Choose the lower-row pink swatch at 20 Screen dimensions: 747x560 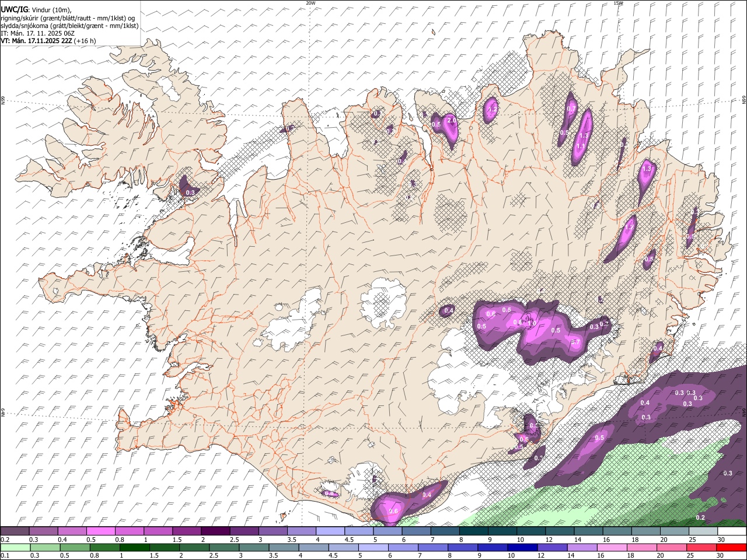point(671,547)
